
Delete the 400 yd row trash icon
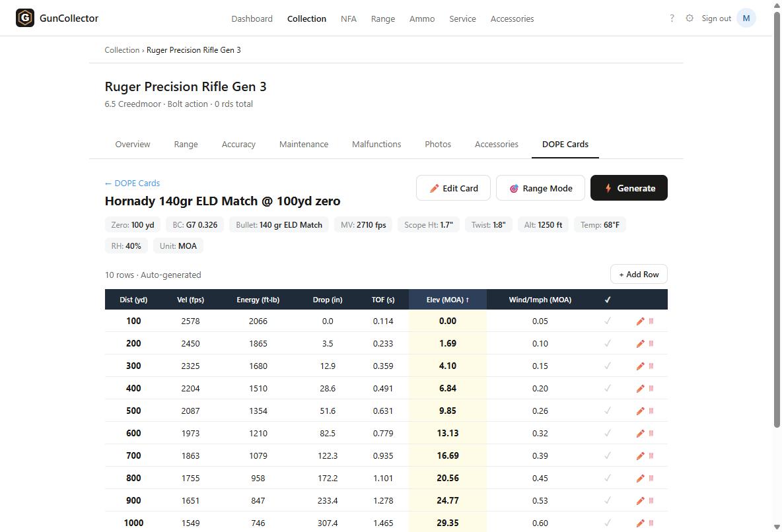click(x=651, y=388)
